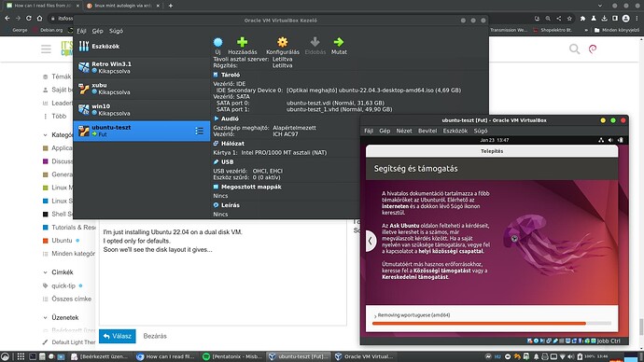Open a new browser tab with the plus

click(x=171, y=6)
